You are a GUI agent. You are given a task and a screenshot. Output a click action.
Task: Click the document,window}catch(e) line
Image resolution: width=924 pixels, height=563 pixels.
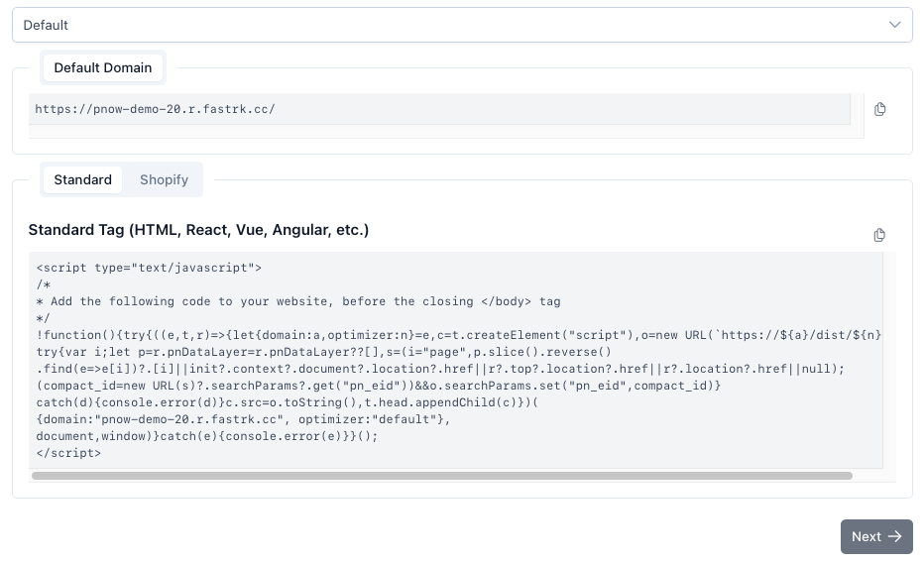(207, 436)
